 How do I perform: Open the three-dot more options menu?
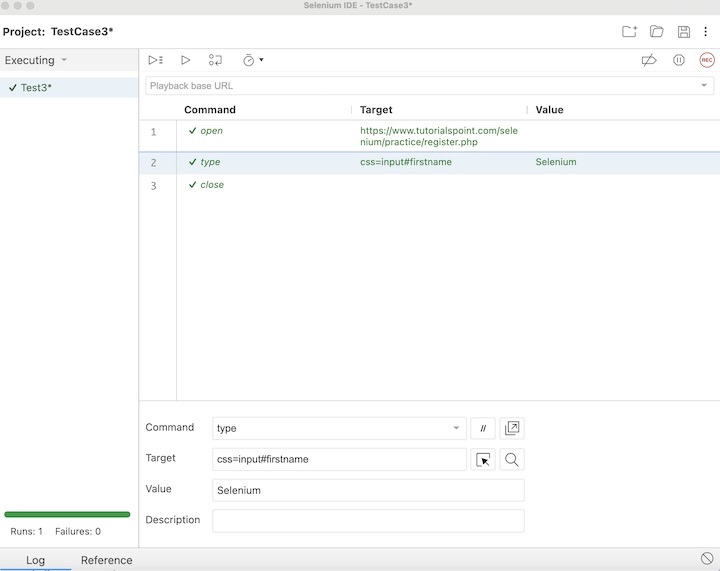(x=705, y=32)
